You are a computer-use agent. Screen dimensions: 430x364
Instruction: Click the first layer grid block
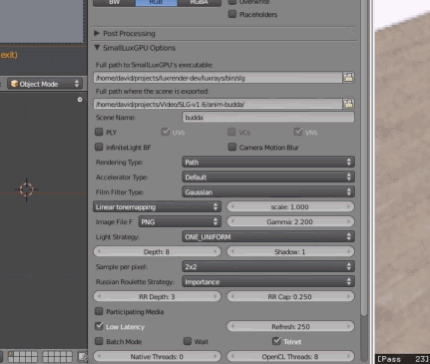(23, 356)
